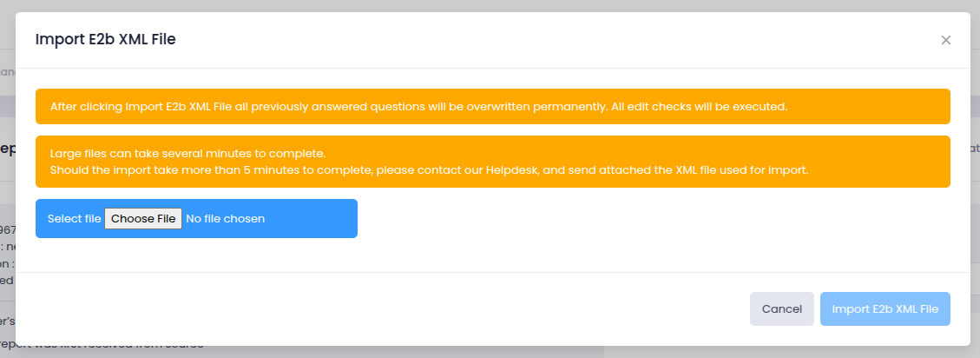Click the 'No file chosen' text
980x358 pixels.
tap(226, 218)
